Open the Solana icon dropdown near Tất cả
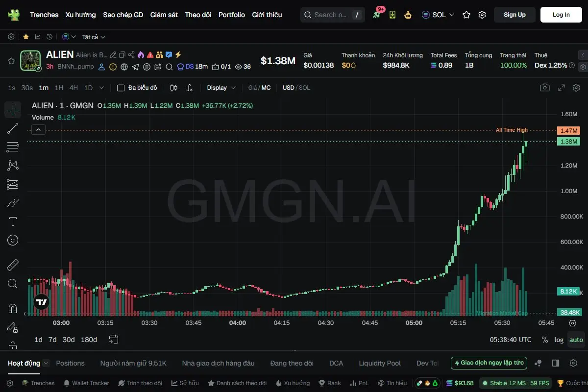 [69, 37]
